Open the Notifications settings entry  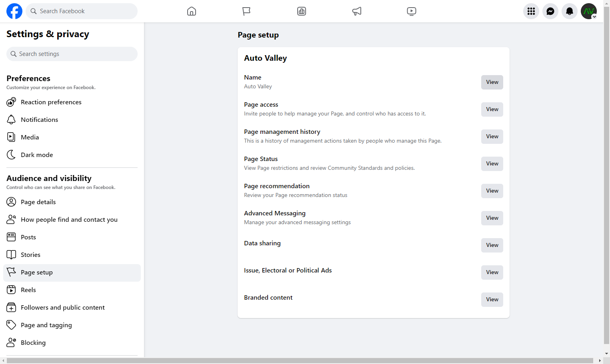pos(72,119)
